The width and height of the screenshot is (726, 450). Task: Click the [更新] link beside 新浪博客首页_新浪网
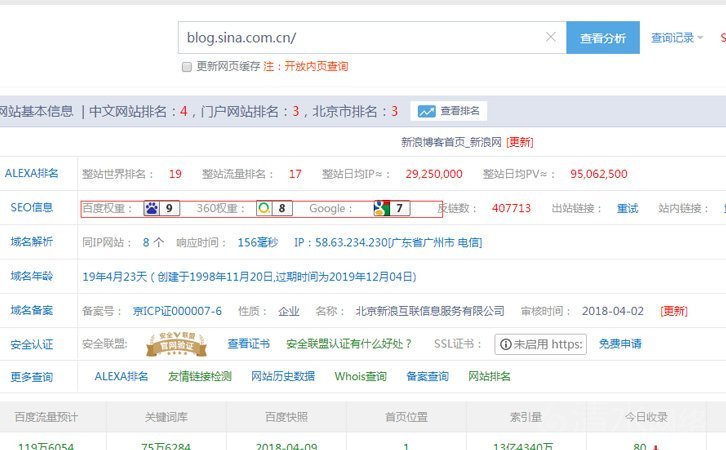click(519, 142)
